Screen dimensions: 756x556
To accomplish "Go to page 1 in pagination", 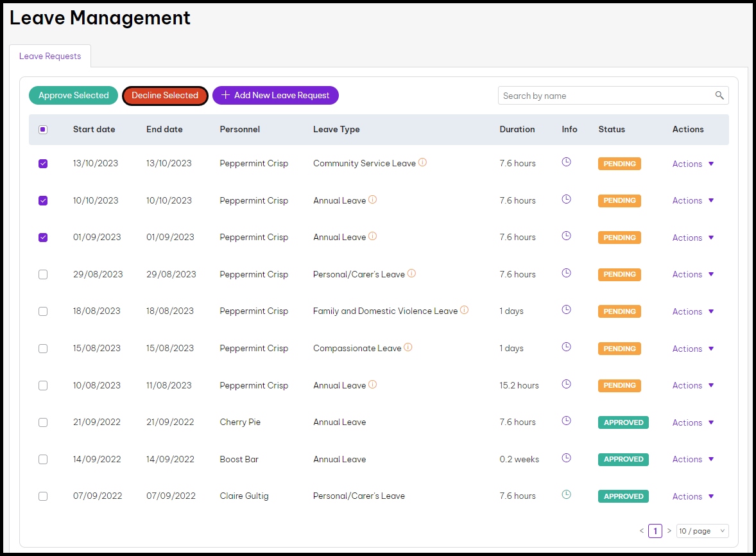I will 655,531.
